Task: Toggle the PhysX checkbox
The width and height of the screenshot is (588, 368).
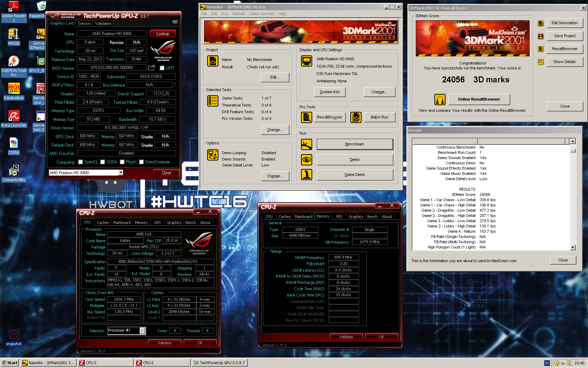Action: (122, 162)
